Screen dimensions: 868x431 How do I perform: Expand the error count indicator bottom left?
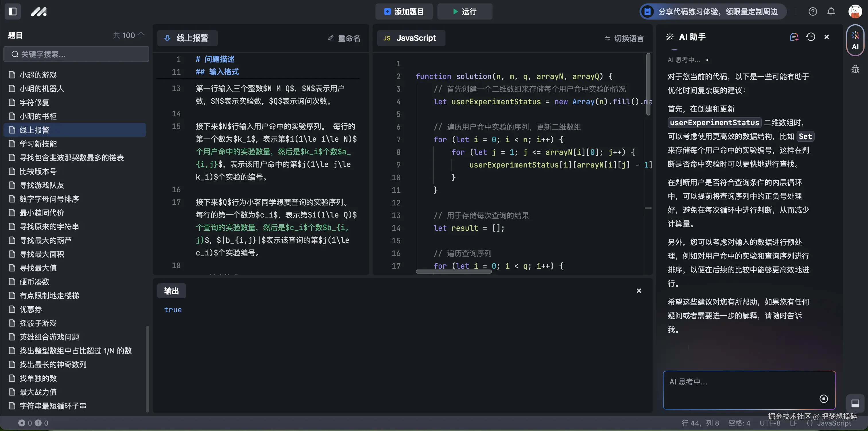33,423
